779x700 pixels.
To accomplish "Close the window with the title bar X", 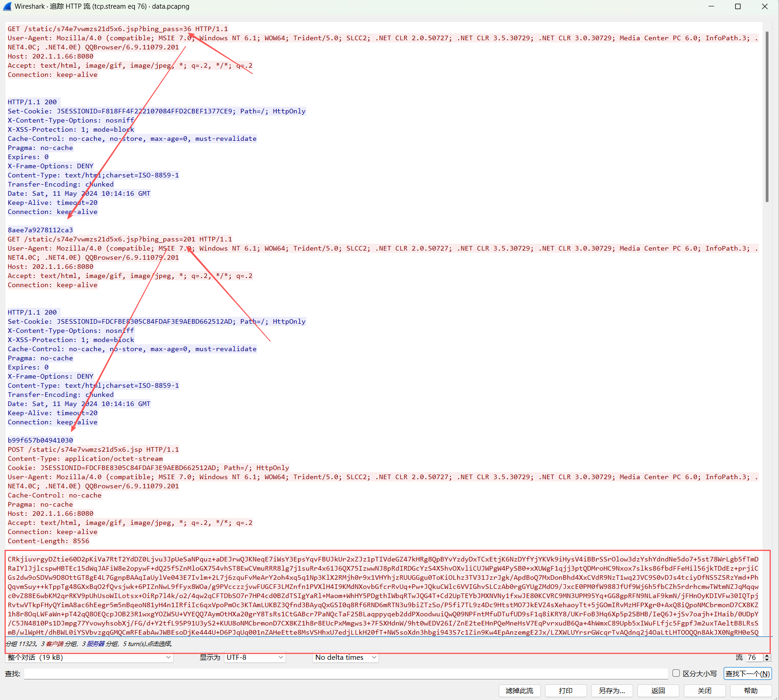I will point(765,6).
